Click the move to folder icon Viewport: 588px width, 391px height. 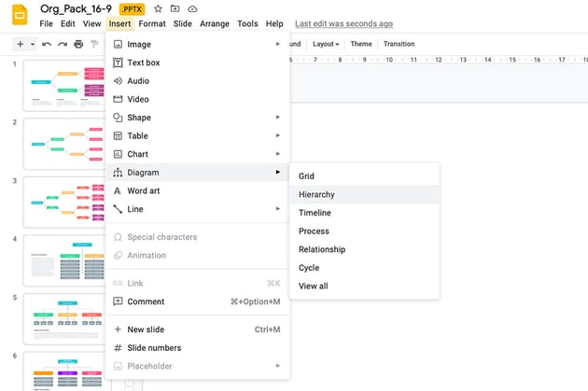point(175,8)
